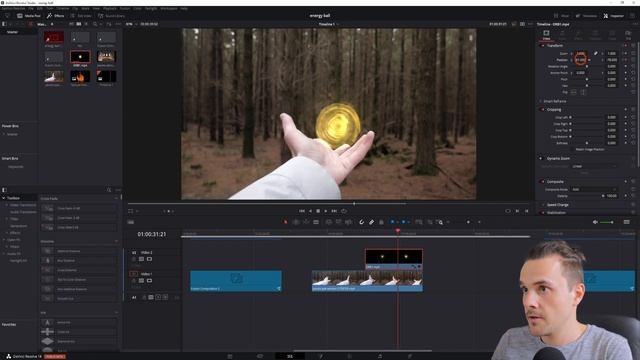Screen dimensions: 640x360
Task: Click the timeline view options icon
Action: click(131, 222)
